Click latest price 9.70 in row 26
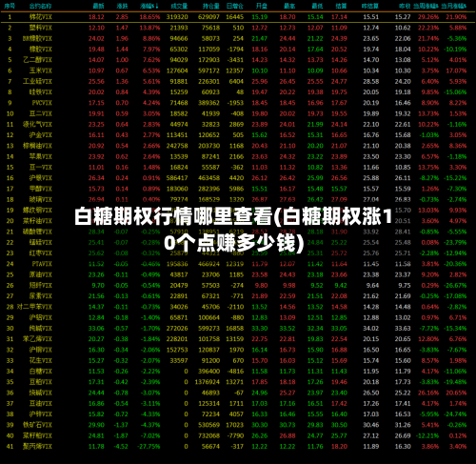Screen dimensions: 476x464 (98, 286)
